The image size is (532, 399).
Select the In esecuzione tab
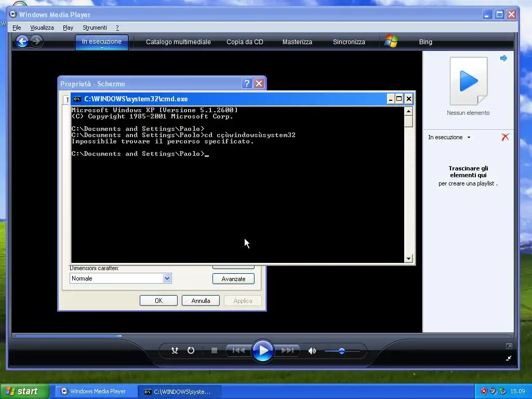(101, 42)
